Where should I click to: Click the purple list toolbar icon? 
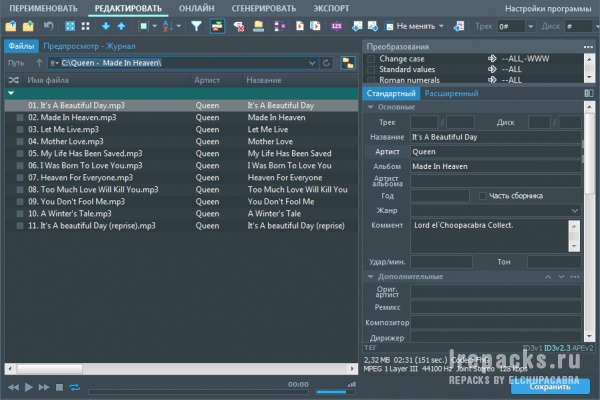280,26
